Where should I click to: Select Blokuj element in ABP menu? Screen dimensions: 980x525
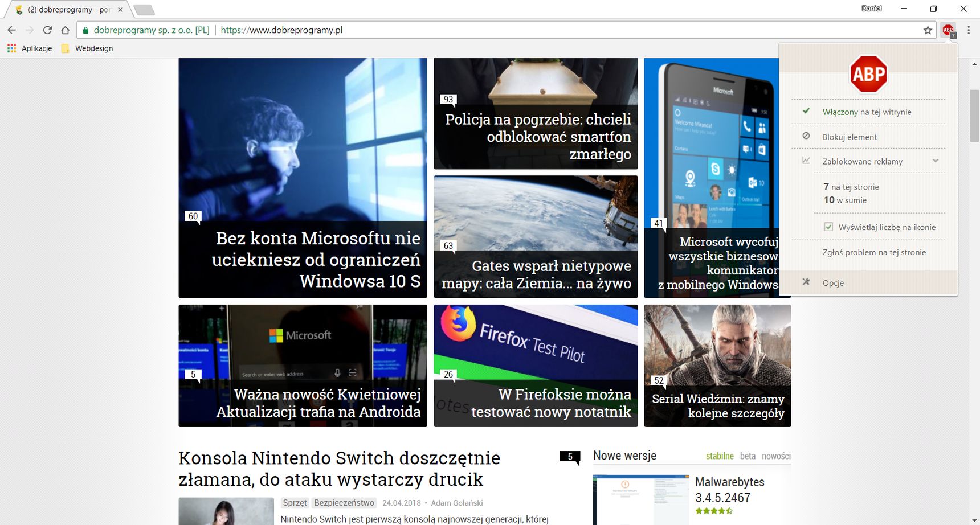point(868,137)
